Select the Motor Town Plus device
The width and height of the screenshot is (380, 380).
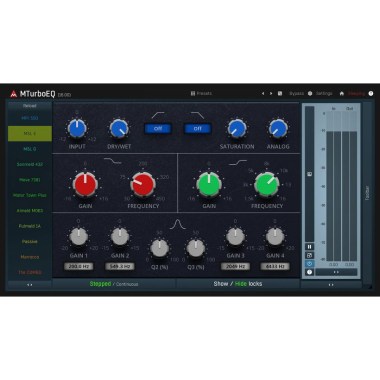30,195
